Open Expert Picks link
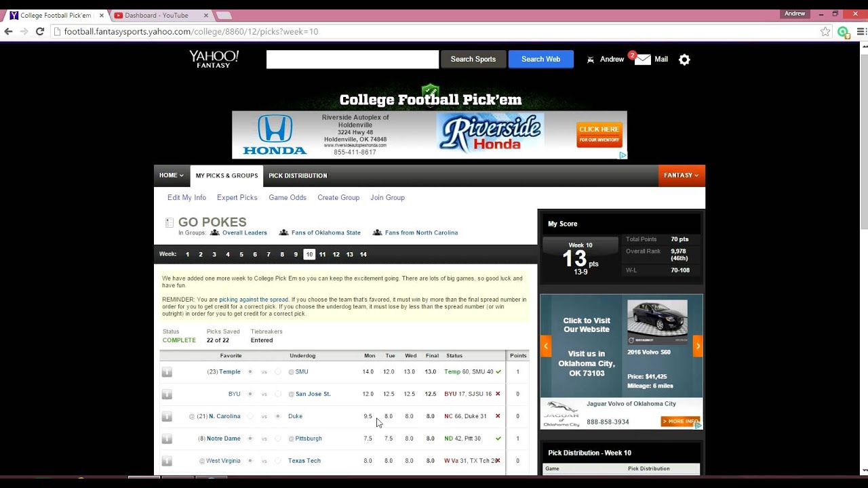The height and width of the screenshot is (488, 868). (237, 198)
